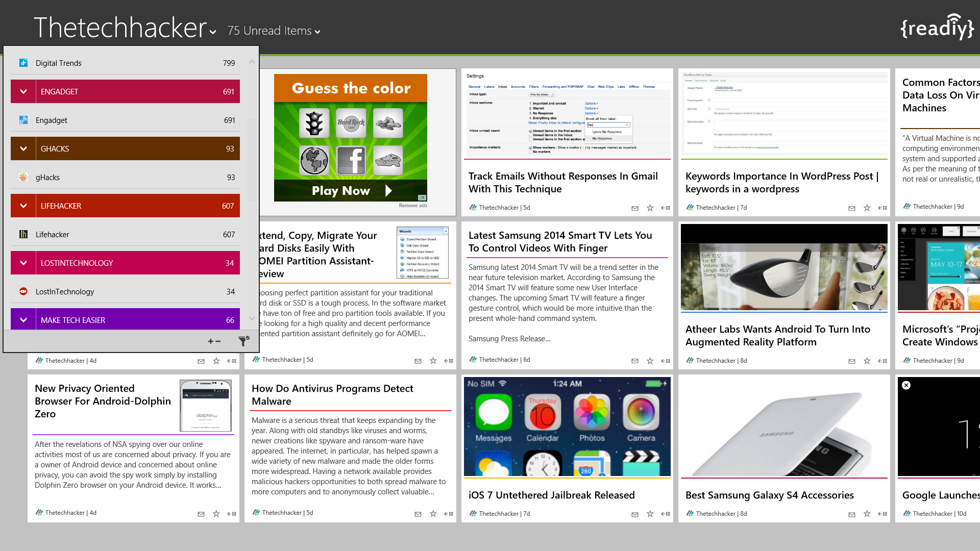
Task: Click feed list scroll down arrow
Action: (x=252, y=318)
